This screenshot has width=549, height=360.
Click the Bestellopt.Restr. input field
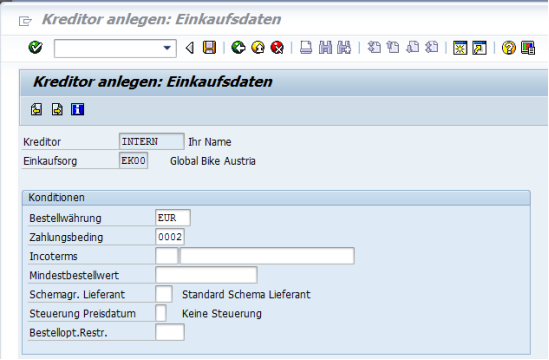click(170, 332)
